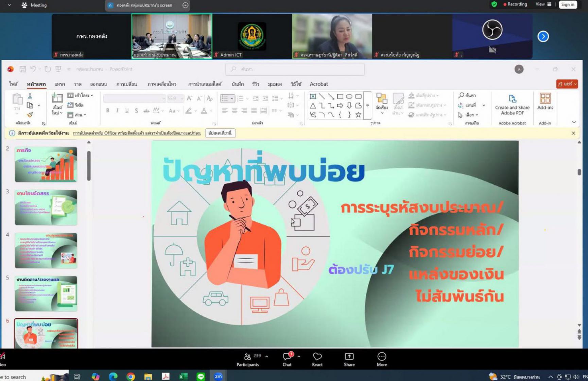
Task: Open the Add-ins button in ribbon
Action: (545, 102)
